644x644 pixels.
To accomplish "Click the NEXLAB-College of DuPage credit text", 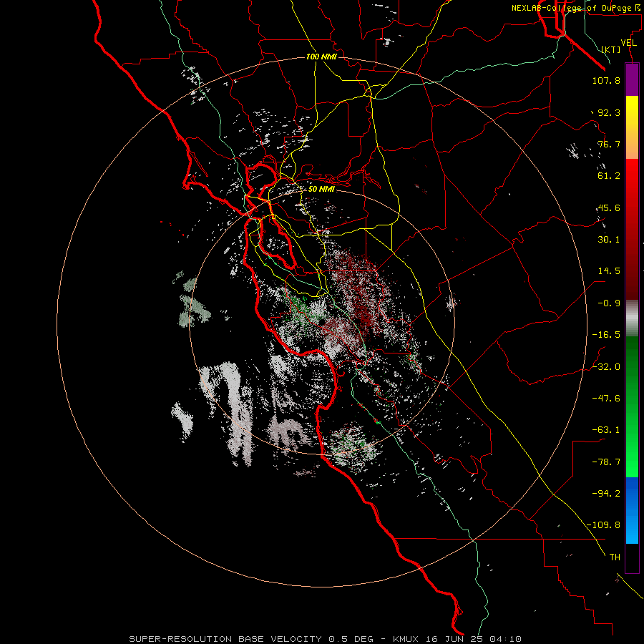I will tap(575, 8).
